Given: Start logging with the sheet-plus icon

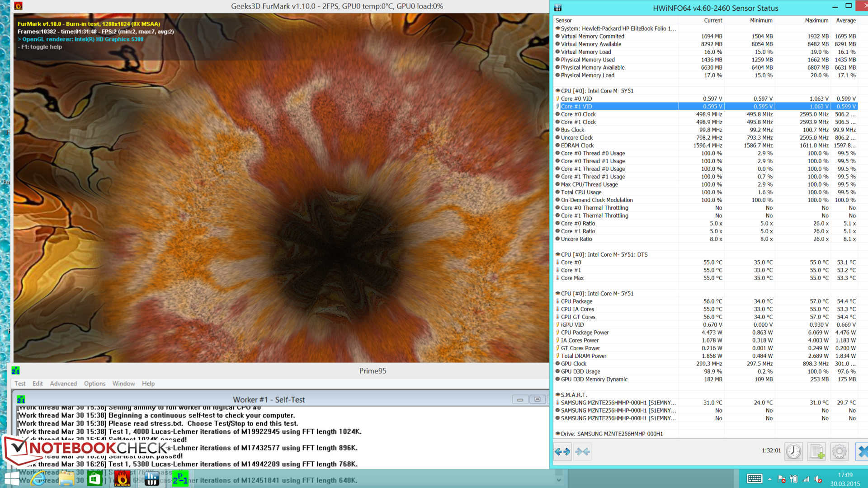Looking at the screenshot, I should click(816, 451).
